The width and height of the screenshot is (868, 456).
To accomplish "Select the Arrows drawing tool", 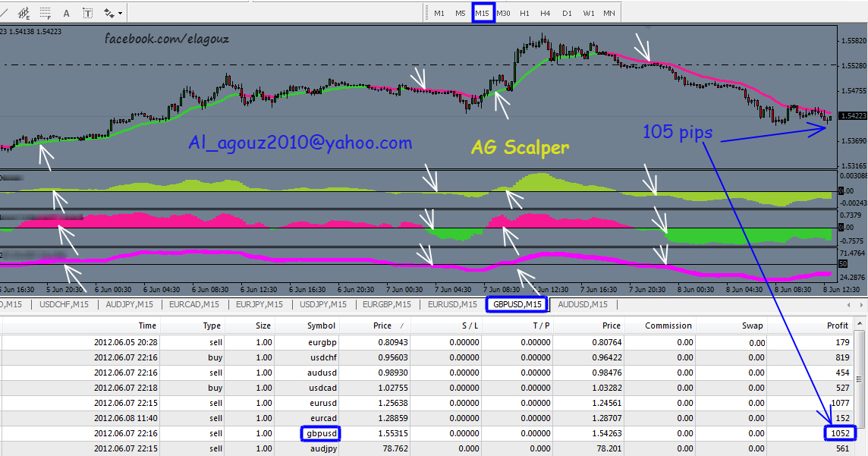I will pyautogui.click(x=109, y=13).
